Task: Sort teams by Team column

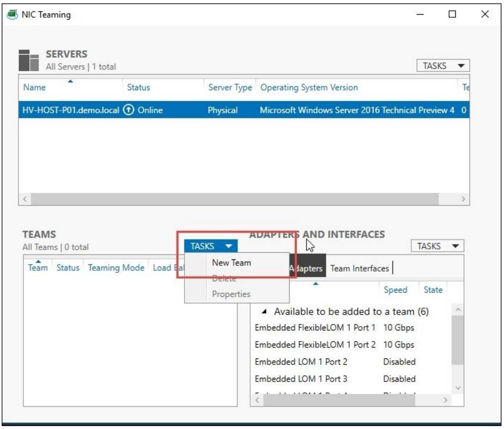Action: [38, 268]
